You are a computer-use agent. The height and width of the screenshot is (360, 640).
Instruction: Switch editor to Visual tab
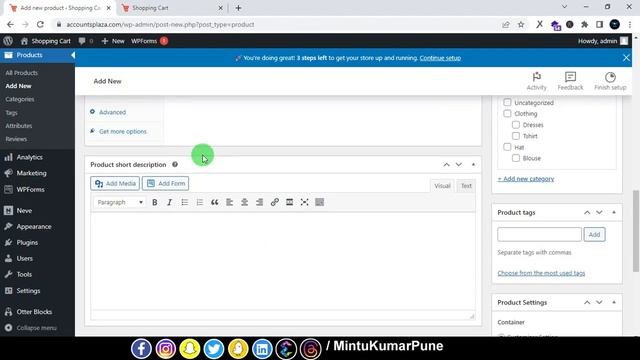pyautogui.click(x=442, y=186)
